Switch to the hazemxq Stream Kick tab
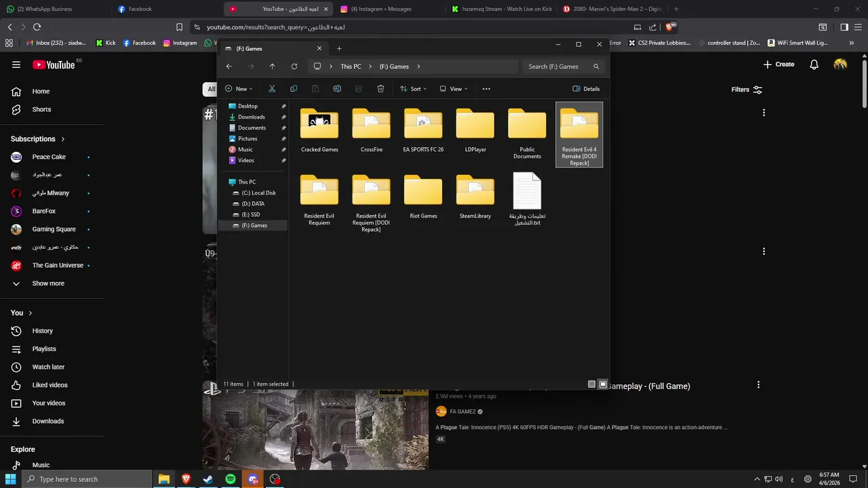 click(500, 9)
